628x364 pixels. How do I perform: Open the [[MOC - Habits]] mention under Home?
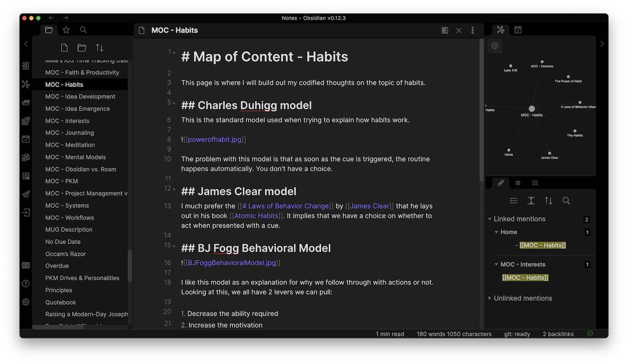tap(543, 245)
